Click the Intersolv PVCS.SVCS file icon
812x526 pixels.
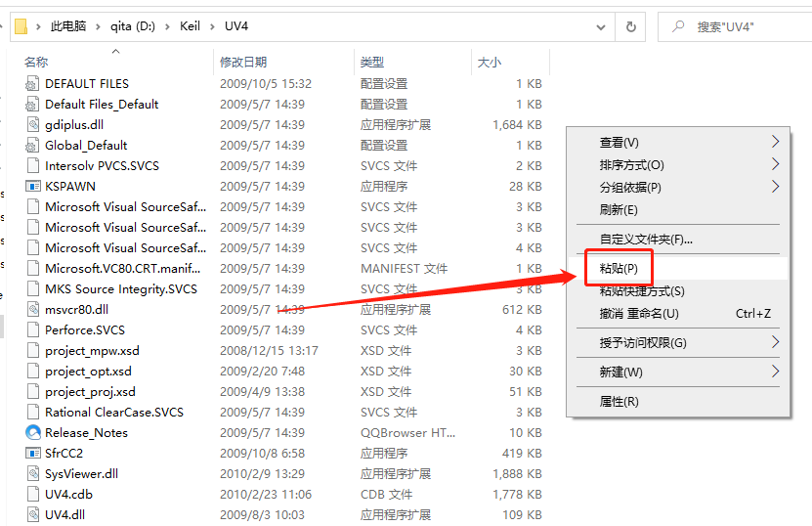[32, 166]
